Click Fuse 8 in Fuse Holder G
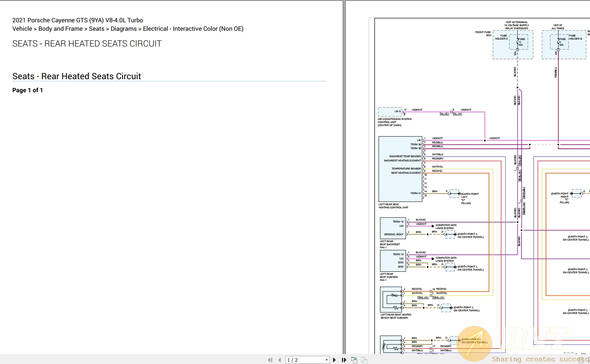 coord(560,42)
